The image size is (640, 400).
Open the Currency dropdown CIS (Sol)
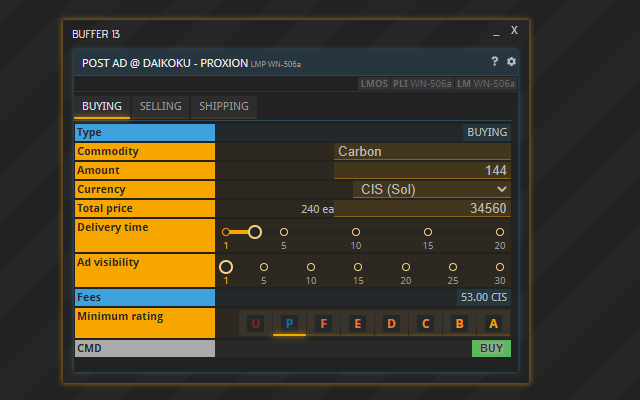(x=431, y=189)
